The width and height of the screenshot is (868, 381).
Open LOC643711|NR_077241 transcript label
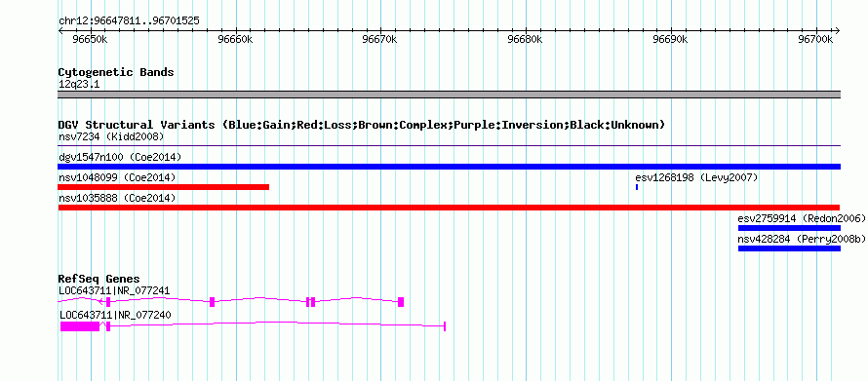click(114, 290)
